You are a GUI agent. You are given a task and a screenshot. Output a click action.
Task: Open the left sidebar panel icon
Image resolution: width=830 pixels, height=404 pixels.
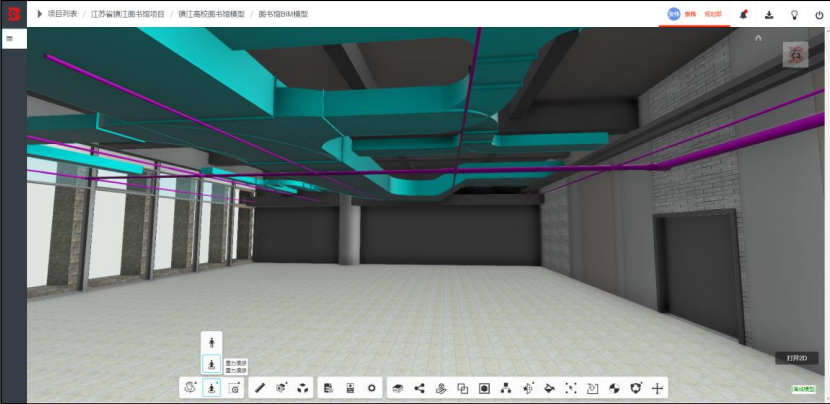pyautogui.click(x=10, y=39)
